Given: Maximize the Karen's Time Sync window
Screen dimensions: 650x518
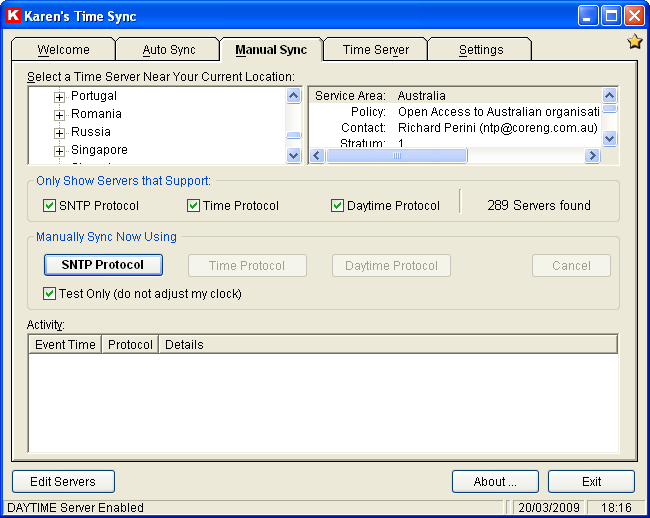Looking at the screenshot, I should pos(611,16).
